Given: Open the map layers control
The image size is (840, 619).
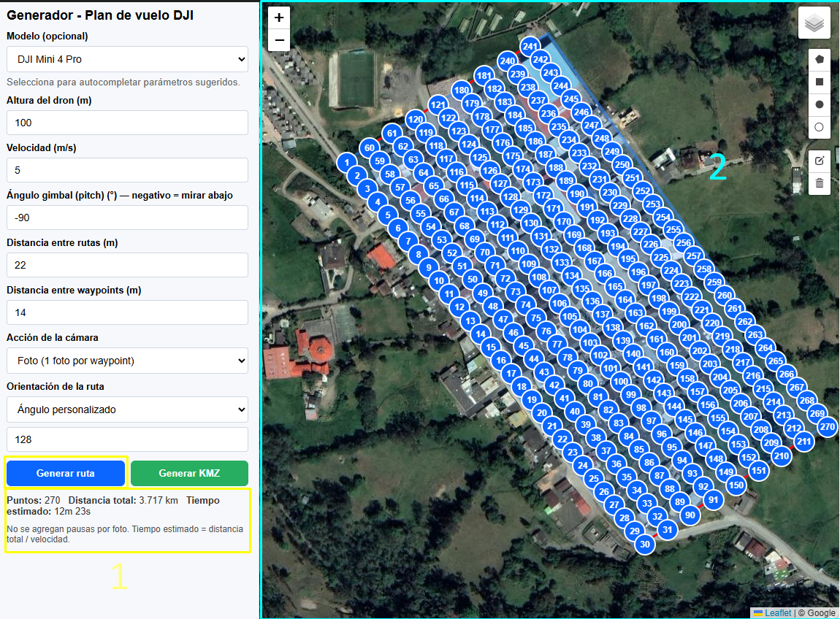Looking at the screenshot, I should [x=814, y=23].
